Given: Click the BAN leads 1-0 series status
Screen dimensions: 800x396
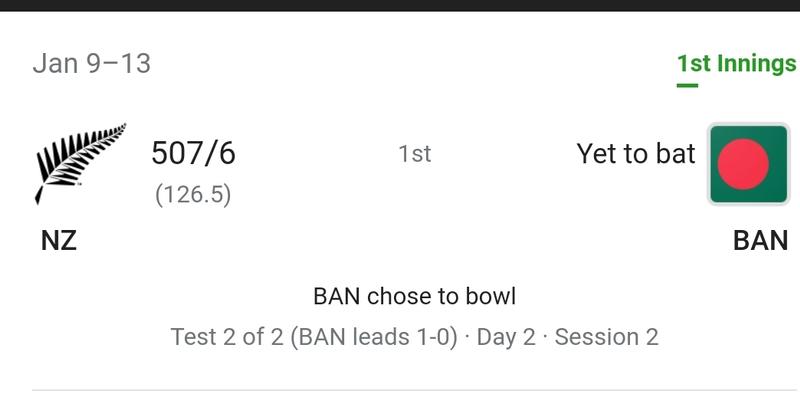Looking at the screenshot, I should pos(373,337).
